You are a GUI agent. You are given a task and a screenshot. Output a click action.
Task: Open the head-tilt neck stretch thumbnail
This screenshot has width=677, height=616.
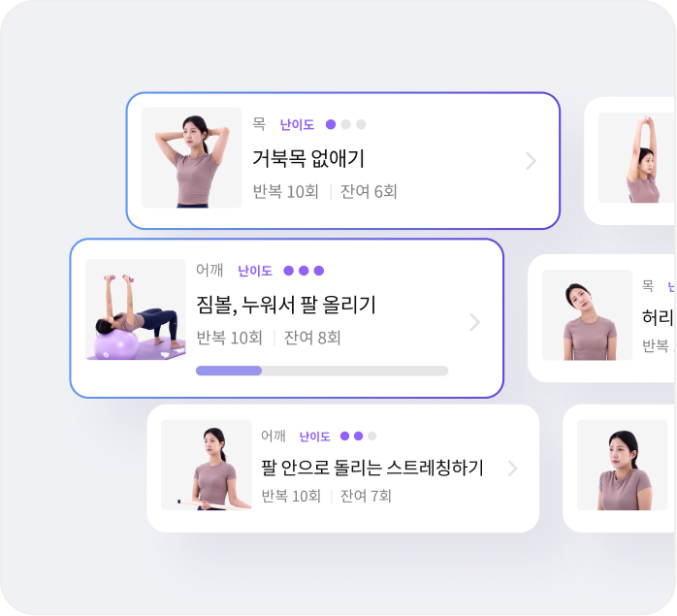[x=587, y=315]
